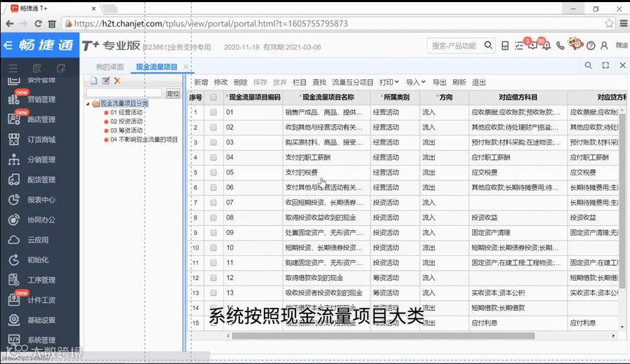The width and height of the screenshot is (630, 364).
Task: Open the 打印 dropdown menu
Action: pos(389,82)
